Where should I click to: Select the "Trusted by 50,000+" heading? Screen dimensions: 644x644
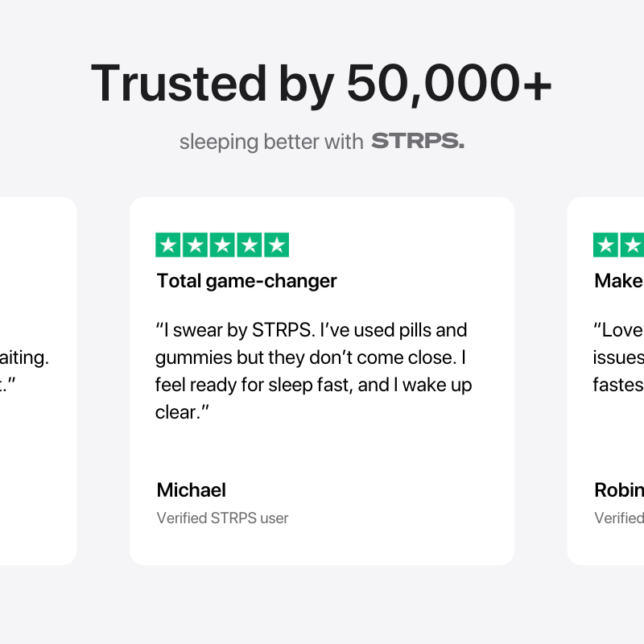pos(321,82)
